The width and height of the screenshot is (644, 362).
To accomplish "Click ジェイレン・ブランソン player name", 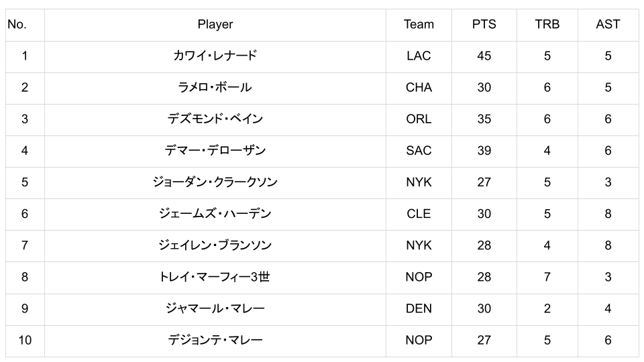I will (x=215, y=245).
